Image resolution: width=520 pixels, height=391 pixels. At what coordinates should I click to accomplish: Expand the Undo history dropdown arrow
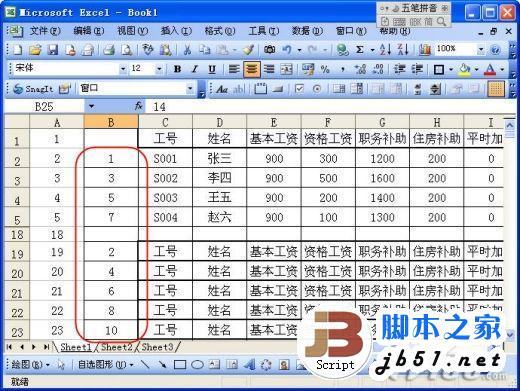pos(299,50)
